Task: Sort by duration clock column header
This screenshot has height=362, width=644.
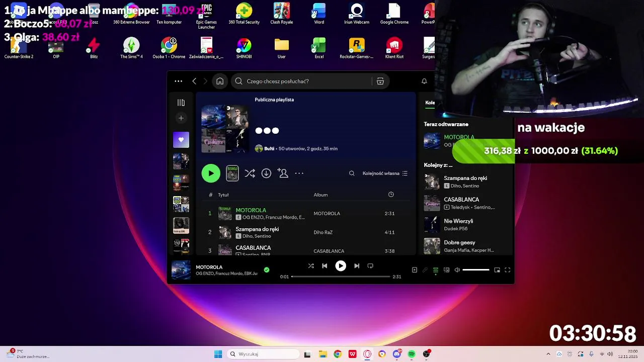Action: pyautogui.click(x=391, y=195)
